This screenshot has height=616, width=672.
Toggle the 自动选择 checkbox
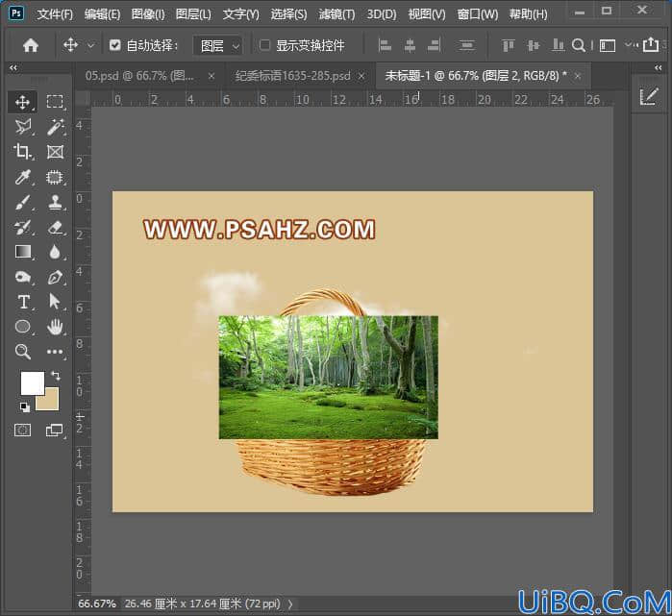[114, 44]
